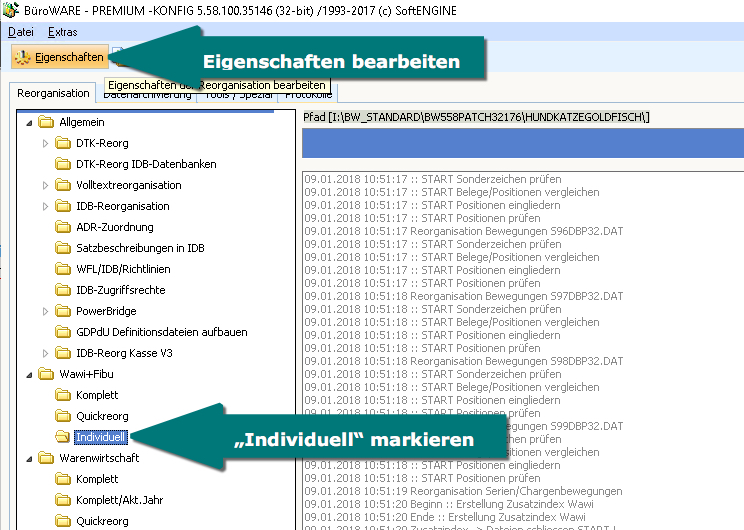Switch to the Reorganisation tab
This screenshot has width=744, height=530.
coord(54,94)
